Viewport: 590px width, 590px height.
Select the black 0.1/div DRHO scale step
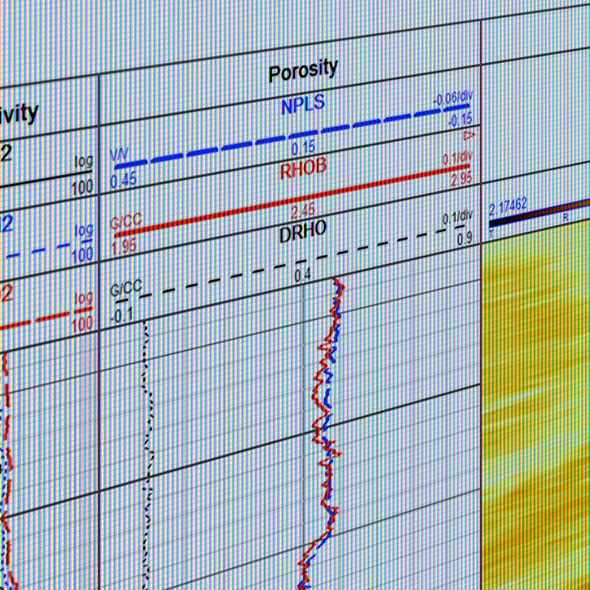pyautogui.click(x=457, y=217)
